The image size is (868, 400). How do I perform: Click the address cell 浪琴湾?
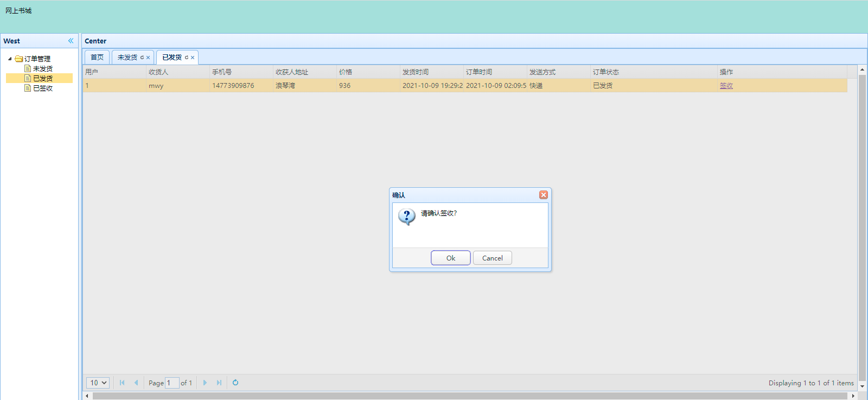pos(305,86)
